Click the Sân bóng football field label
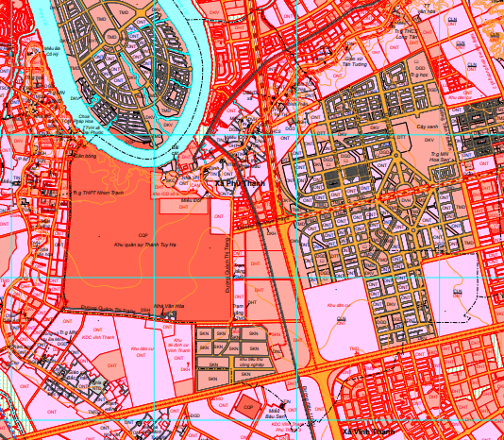504x440 pixels. click(x=86, y=156)
